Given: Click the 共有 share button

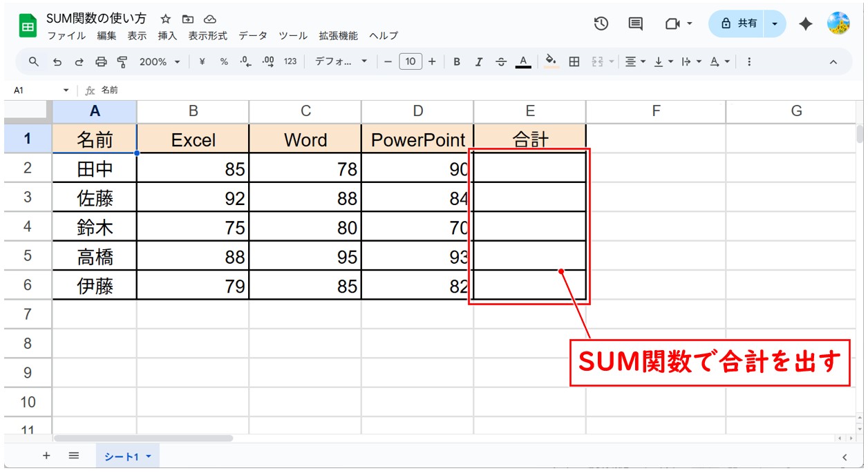Looking at the screenshot, I should (739, 23).
